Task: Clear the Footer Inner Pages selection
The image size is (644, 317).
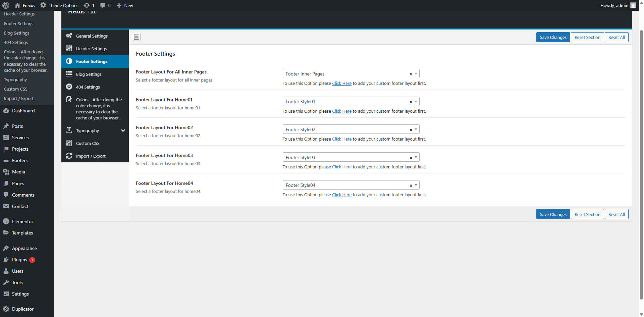Action: [411, 74]
